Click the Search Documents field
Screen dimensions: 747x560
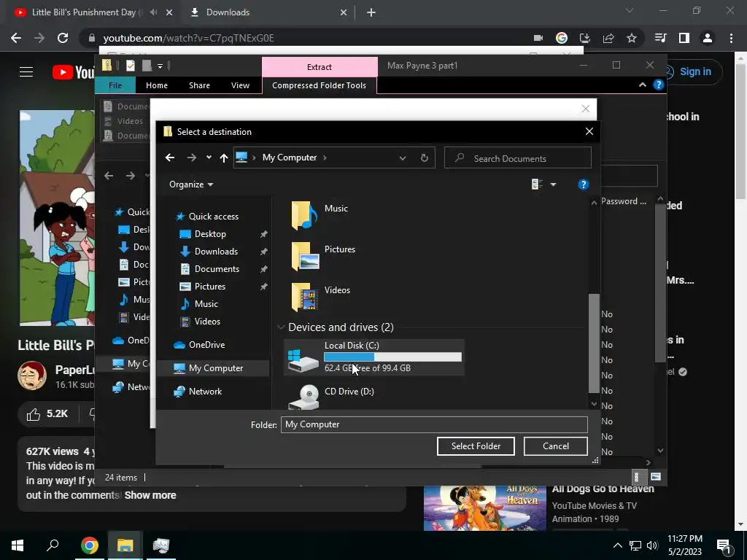518,158
